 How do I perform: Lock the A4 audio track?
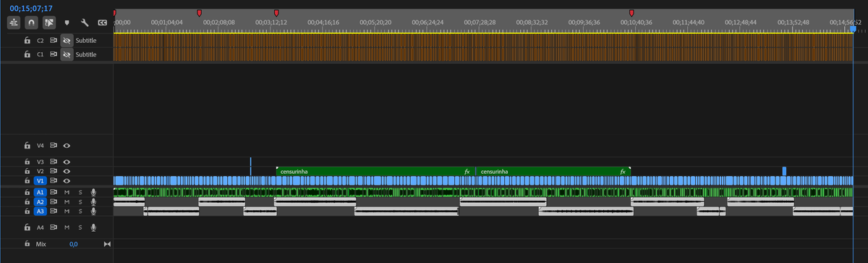27,227
